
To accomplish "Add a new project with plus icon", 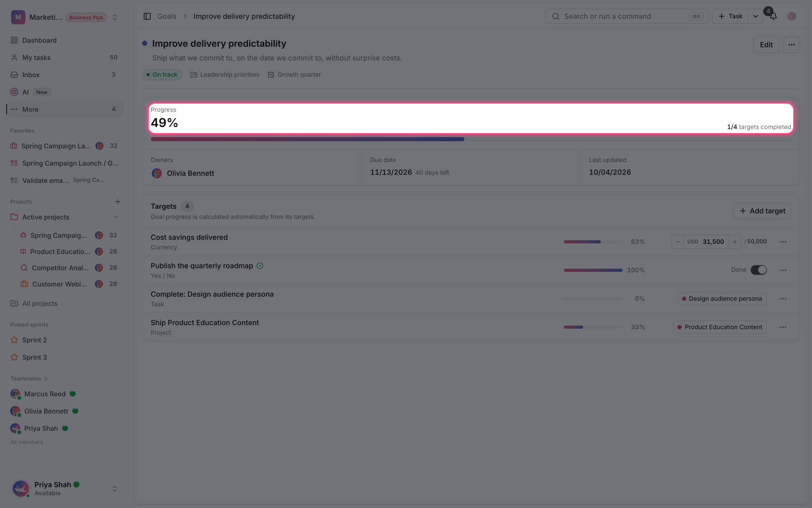I will [x=118, y=202].
